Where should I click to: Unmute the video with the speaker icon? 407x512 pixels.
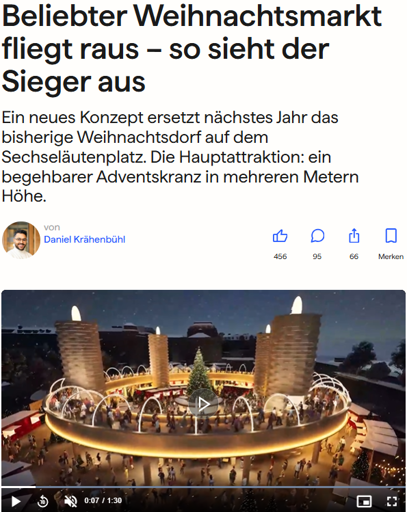[x=70, y=501]
